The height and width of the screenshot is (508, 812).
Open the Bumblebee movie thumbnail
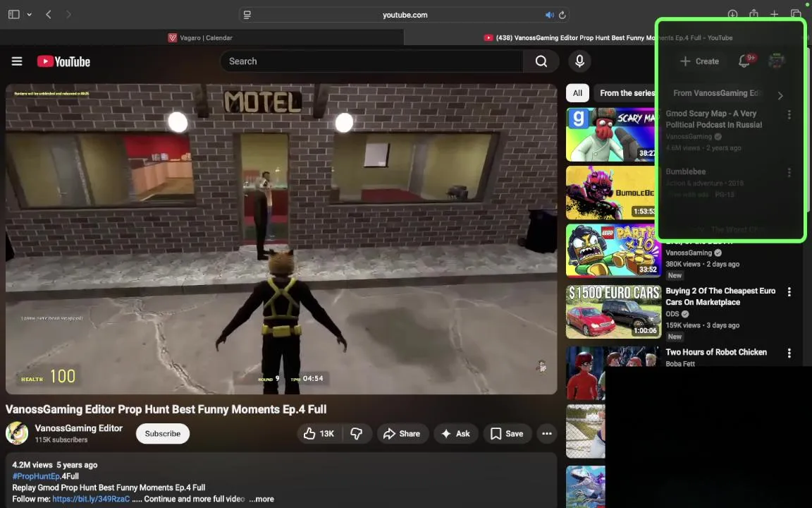point(613,193)
